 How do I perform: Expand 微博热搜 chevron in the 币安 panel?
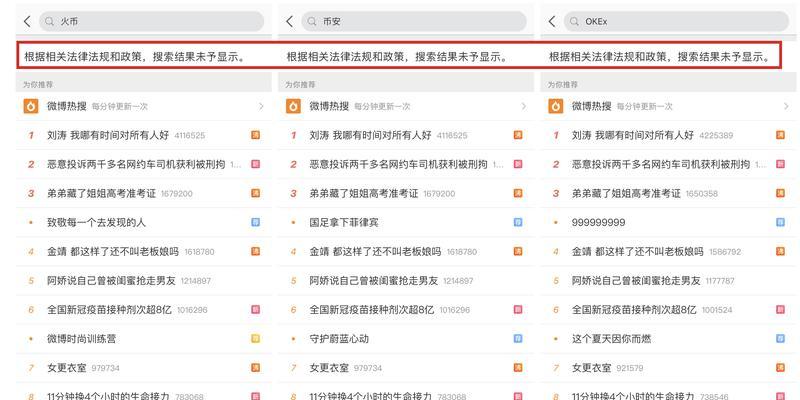click(523, 106)
